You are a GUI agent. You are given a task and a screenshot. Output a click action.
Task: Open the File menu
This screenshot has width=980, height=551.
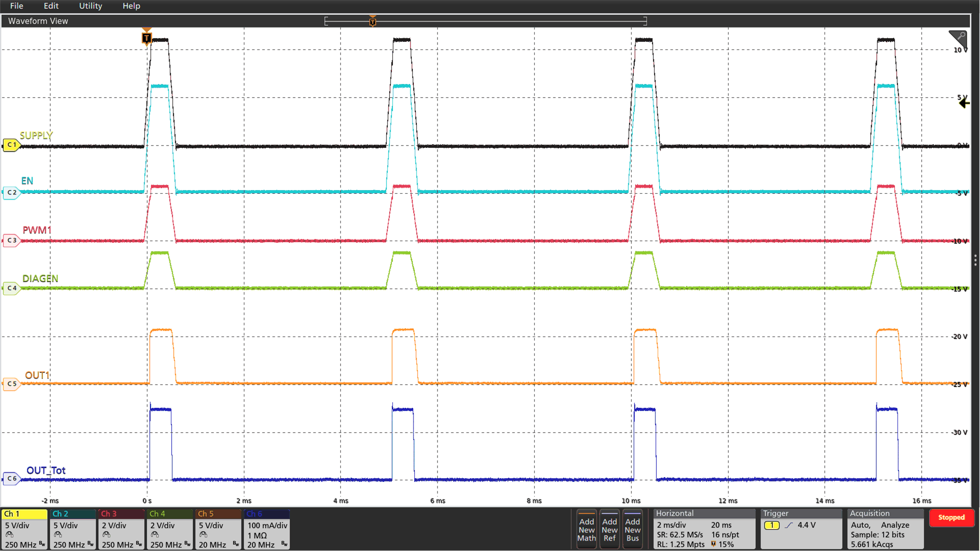[x=16, y=6]
